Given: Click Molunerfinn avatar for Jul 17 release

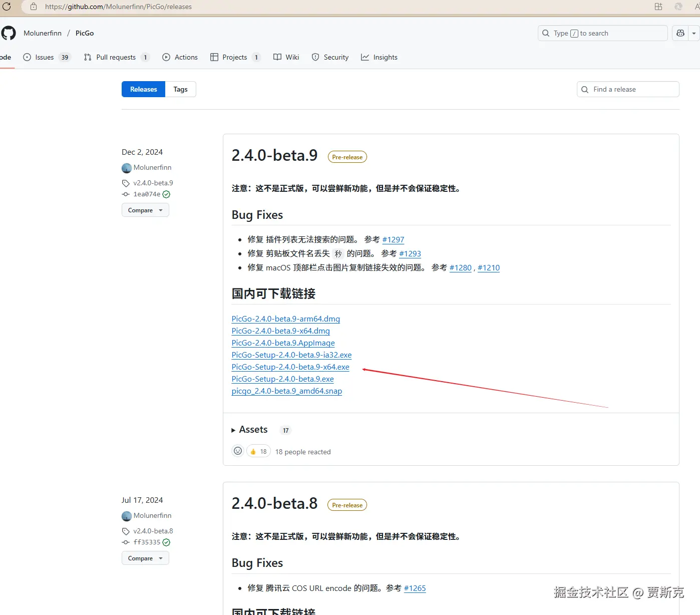Looking at the screenshot, I should [127, 516].
